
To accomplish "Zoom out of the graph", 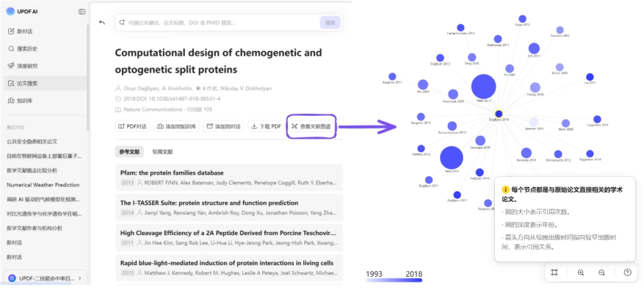I will (602, 272).
